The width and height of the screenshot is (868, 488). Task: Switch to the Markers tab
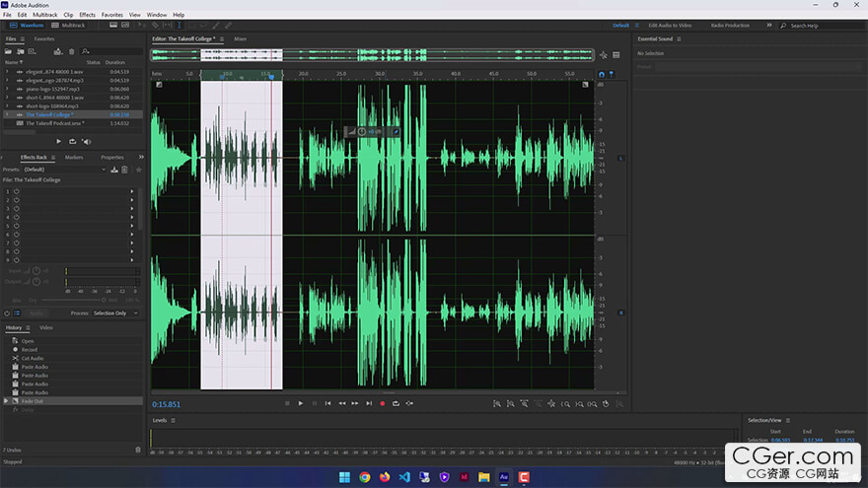(74, 158)
